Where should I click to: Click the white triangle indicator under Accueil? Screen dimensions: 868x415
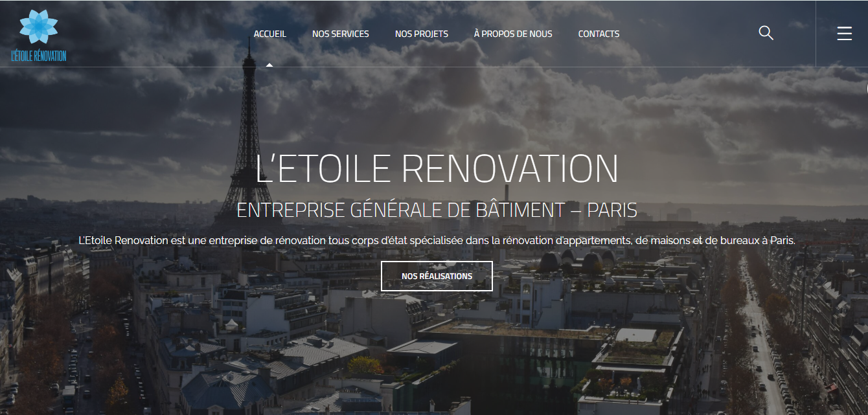pyautogui.click(x=269, y=65)
